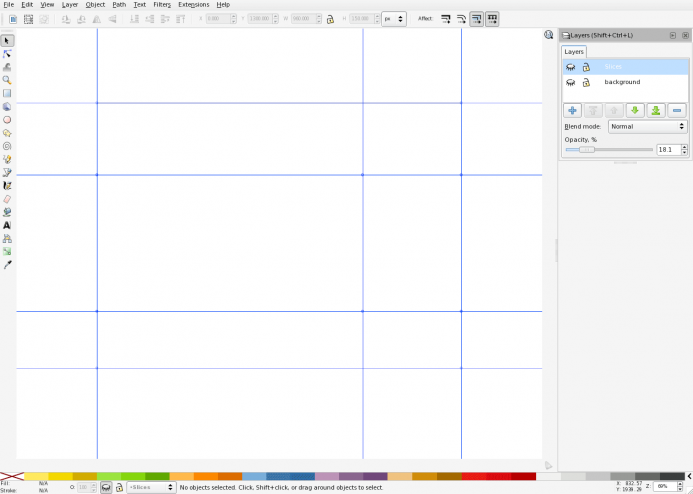Select the Zoom magnifier tool in the toolbox
The height and width of the screenshot is (494, 693).
pyautogui.click(x=7, y=80)
